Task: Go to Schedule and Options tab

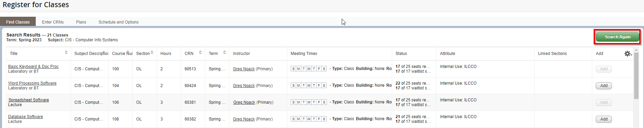Action: point(118,22)
